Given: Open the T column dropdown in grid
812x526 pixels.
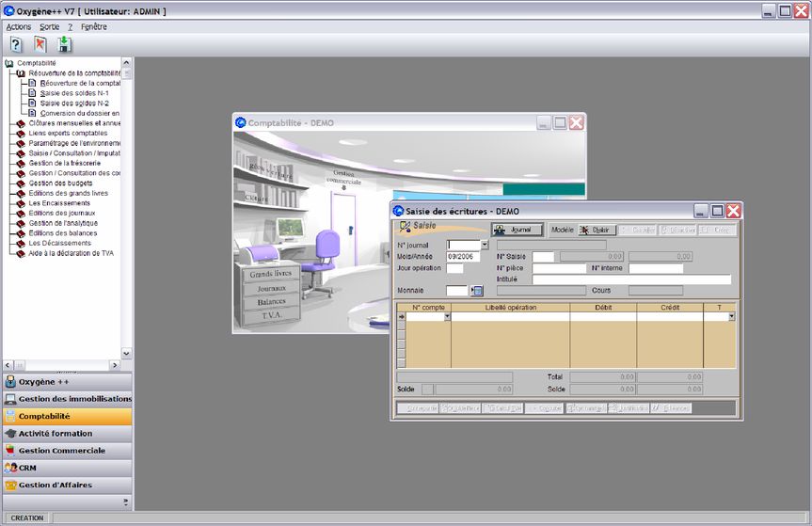Looking at the screenshot, I should click(x=731, y=317).
